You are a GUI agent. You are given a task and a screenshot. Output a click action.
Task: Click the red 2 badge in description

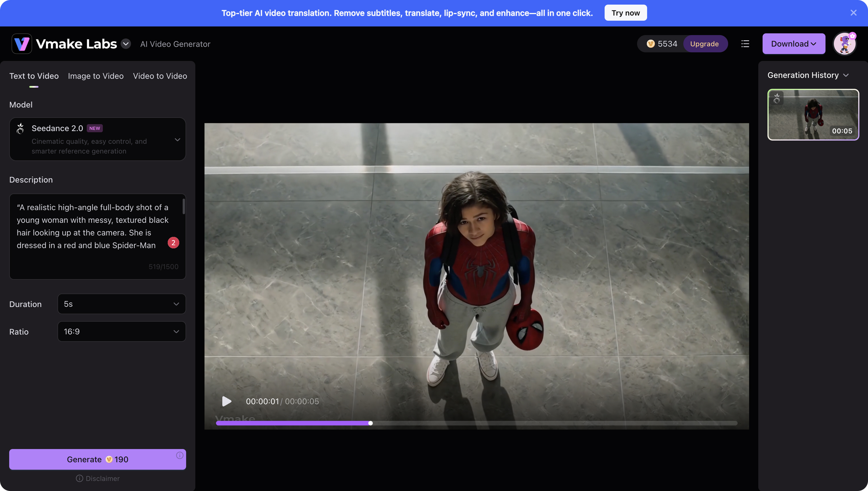pyautogui.click(x=173, y=243)
